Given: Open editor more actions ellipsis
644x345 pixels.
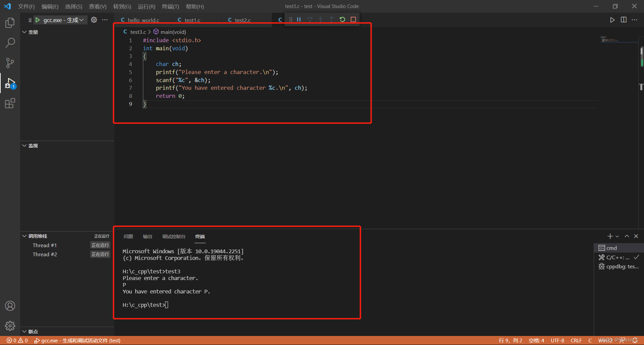Looking at the screenshot, I should click(x=634, y=20).
